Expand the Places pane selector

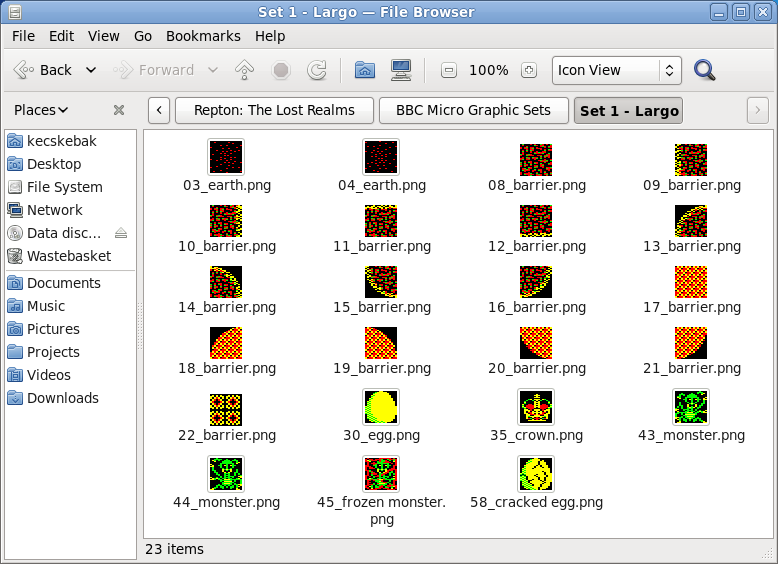point(41,110)
